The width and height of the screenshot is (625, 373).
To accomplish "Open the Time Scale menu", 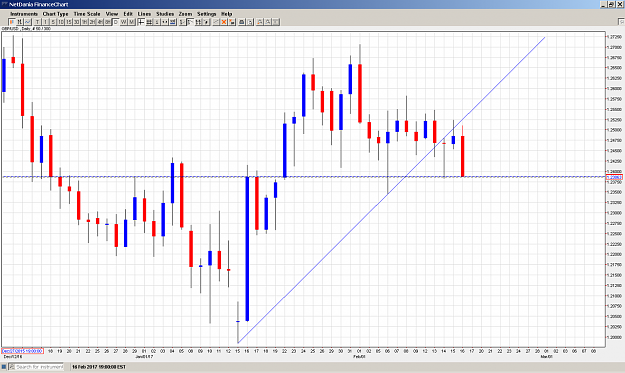I will tap(87, 14).
